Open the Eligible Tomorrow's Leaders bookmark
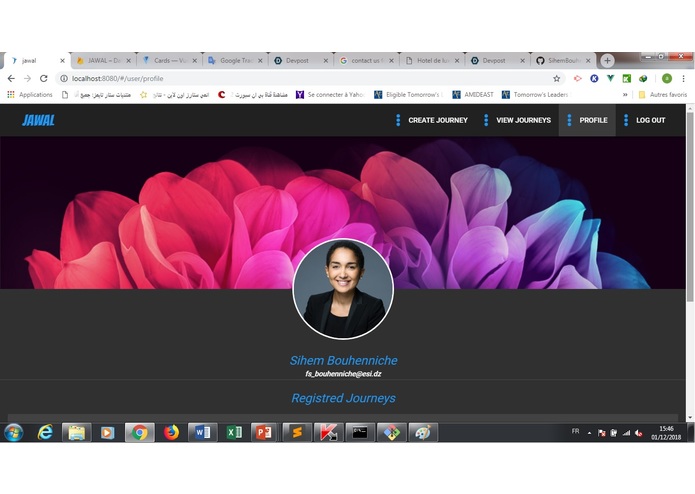 (409, 94)
